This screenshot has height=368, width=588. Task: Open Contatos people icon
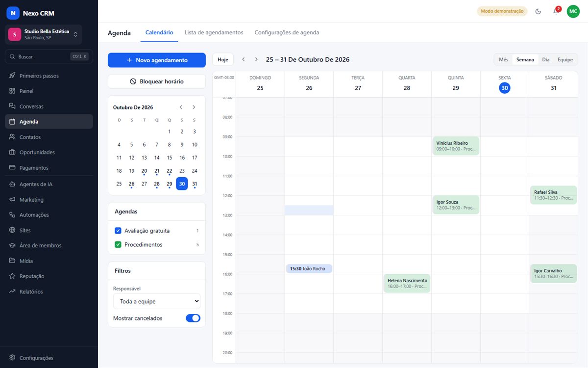12,137
